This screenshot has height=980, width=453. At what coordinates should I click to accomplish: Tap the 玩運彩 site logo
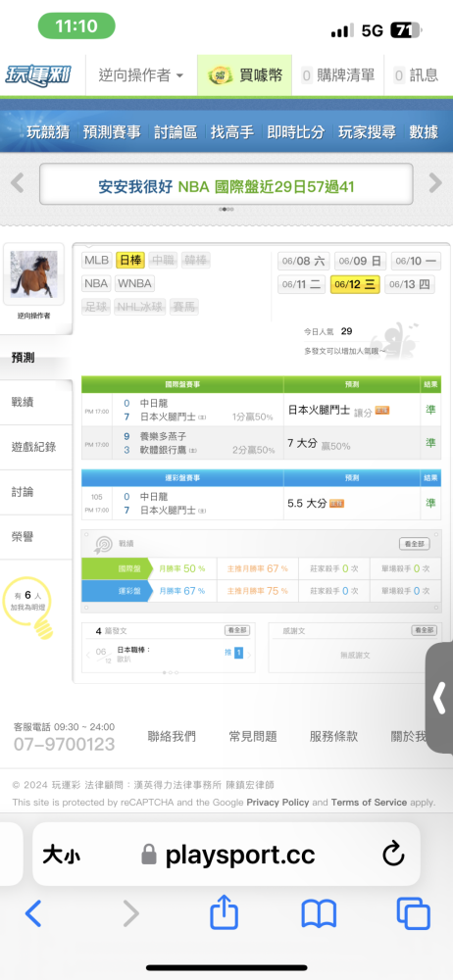(x=38, y=75)
